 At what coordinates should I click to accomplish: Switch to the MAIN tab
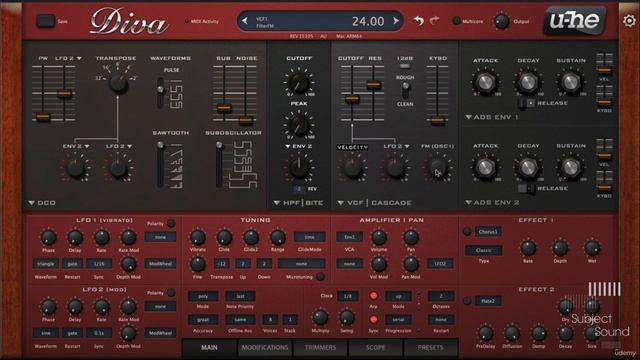[209, 348]
